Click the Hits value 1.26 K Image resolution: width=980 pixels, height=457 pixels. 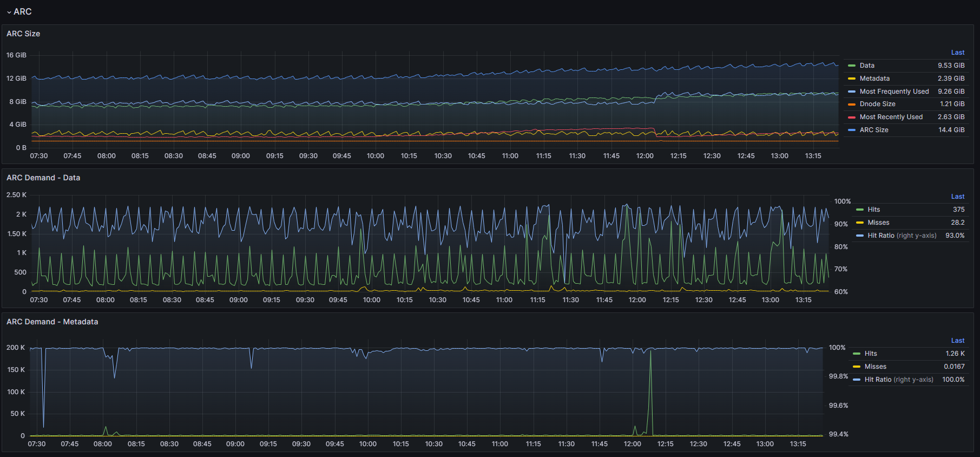[x=955, y=354]
